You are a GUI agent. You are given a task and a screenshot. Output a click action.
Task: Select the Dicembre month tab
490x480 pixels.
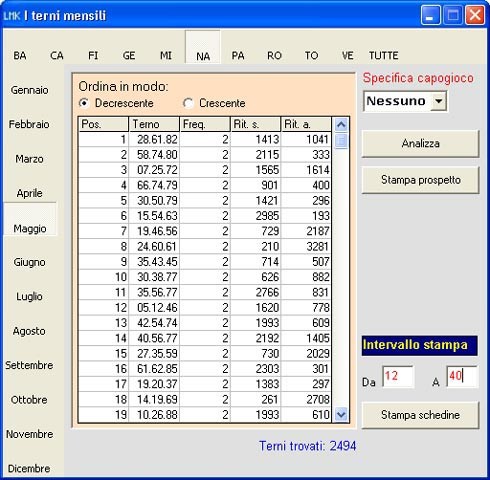tap(29, 468)
